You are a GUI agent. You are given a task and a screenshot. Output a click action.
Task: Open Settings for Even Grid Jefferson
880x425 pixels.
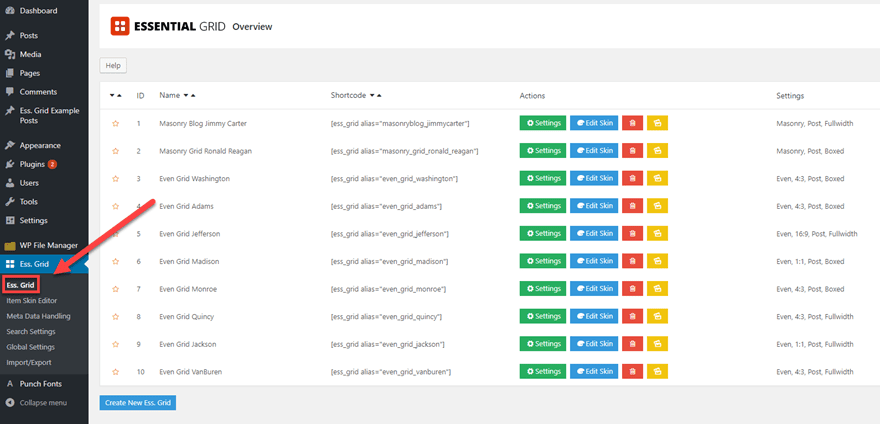(x=542, y=234)
